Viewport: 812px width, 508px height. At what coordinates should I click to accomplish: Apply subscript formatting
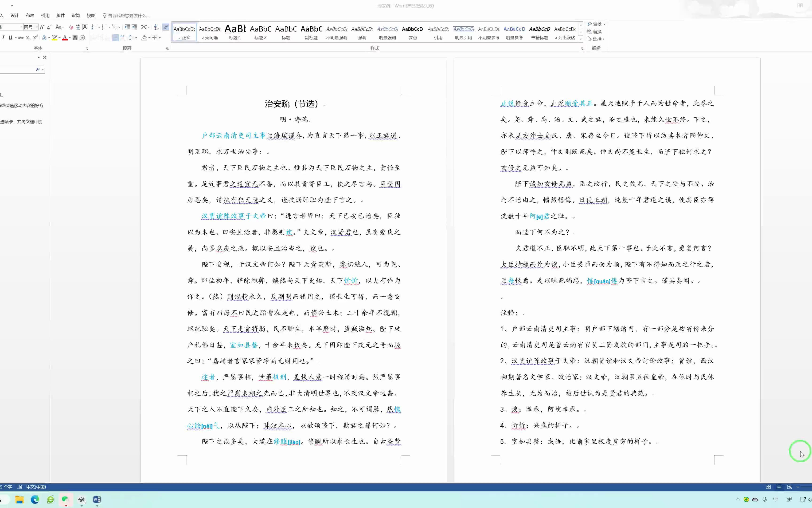(28, 38)
